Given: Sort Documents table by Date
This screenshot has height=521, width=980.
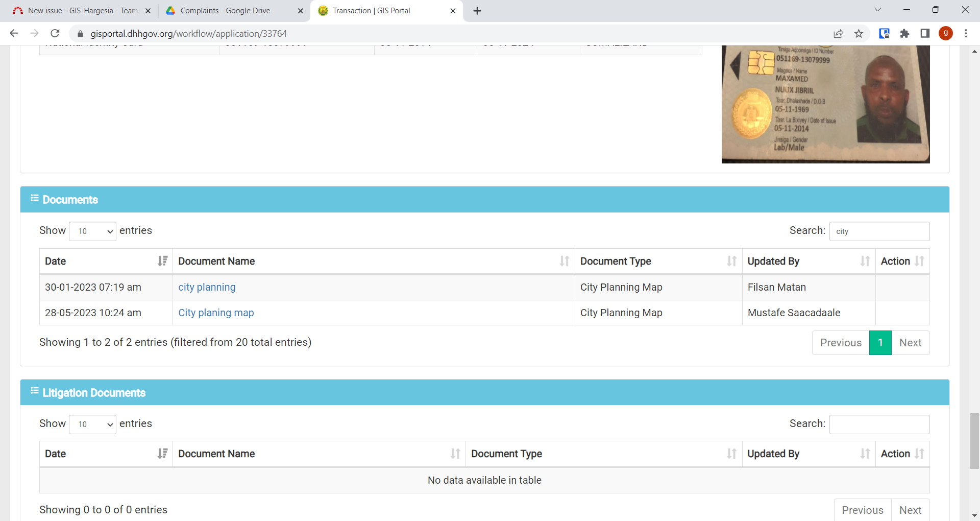Looking at the screenshot, I should pyautogui.click(x=106, y=261).
